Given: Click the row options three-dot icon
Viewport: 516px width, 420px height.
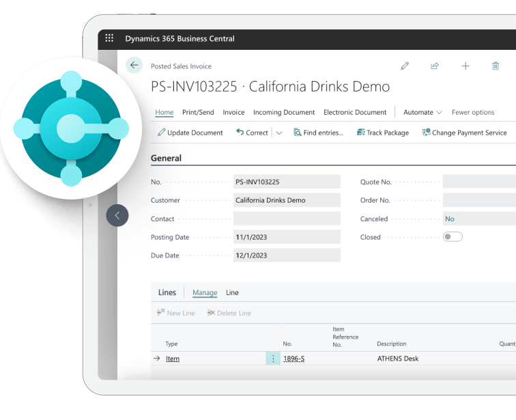Looking at the screenshot, I should [273, 359].
